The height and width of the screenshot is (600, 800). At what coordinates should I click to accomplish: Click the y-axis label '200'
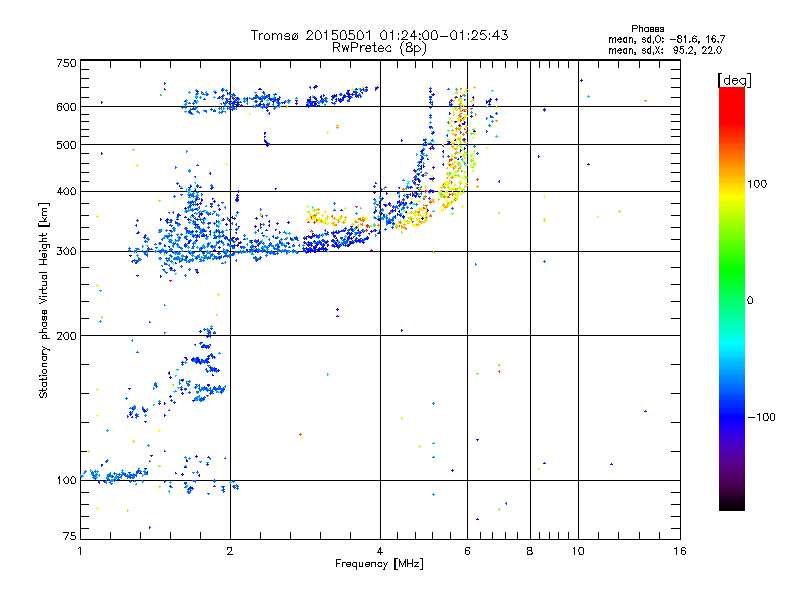click(x=66, y=336)
